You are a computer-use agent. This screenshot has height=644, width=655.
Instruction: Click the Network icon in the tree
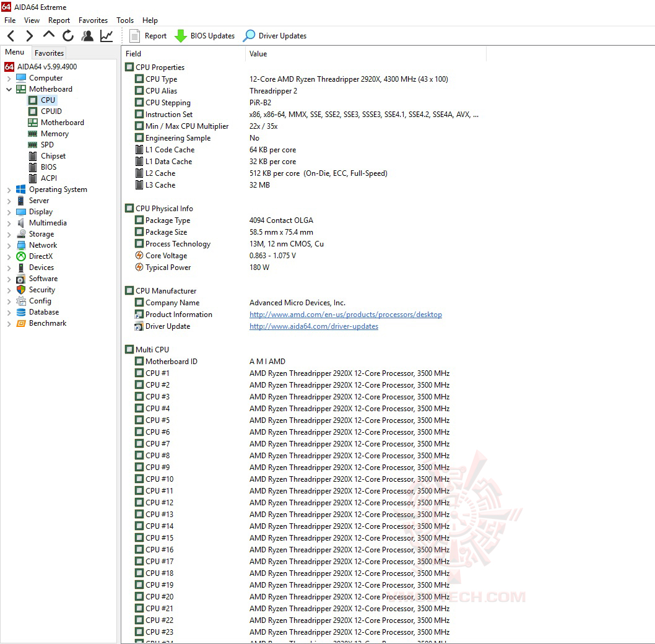pyautogui.click(x=21, y=245)
